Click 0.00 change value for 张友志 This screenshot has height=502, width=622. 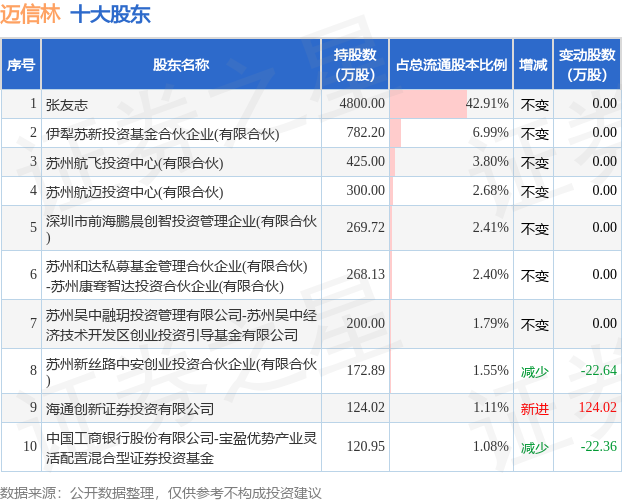pyautogui.click(x=605, y=104)
